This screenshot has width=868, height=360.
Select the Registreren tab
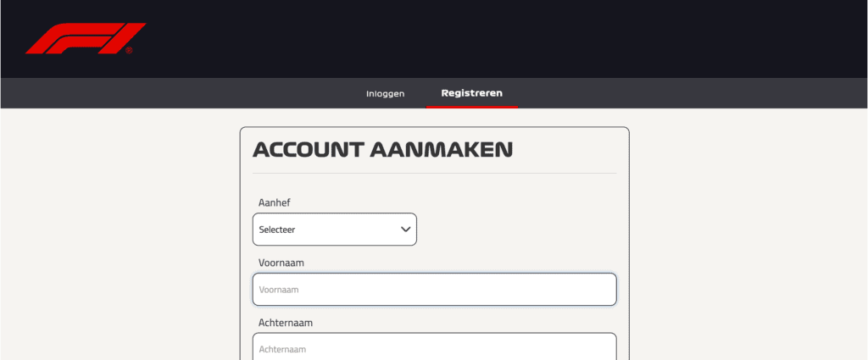(471, 92)
